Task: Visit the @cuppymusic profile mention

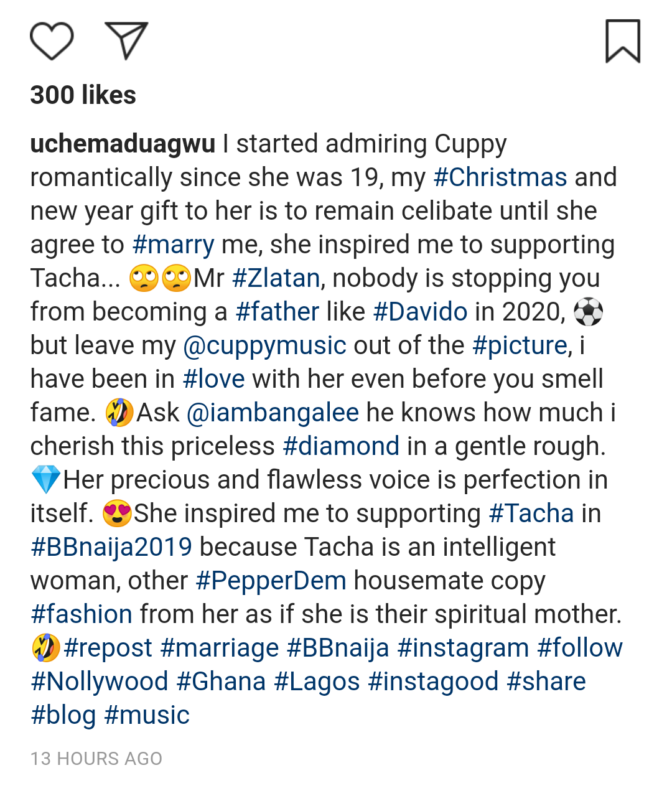Action: point(264,345)
